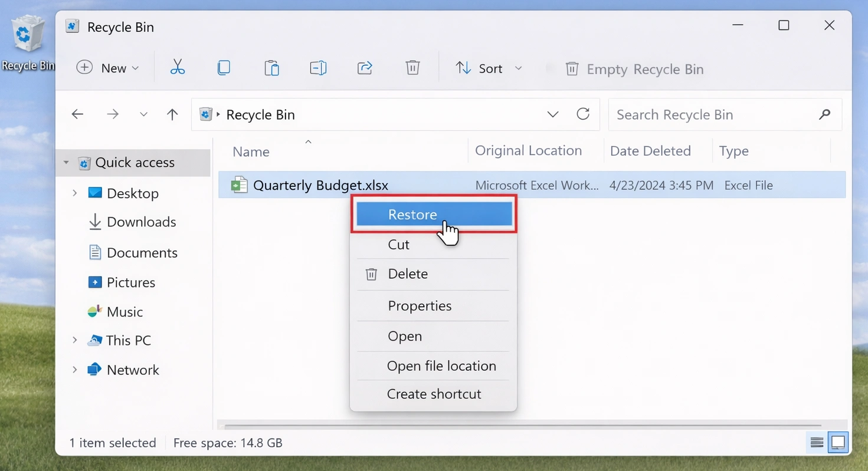Click the Recycle Bin title bar icon
The width and height of the screenshot is (868, 471).
click(x=72, y=27)
